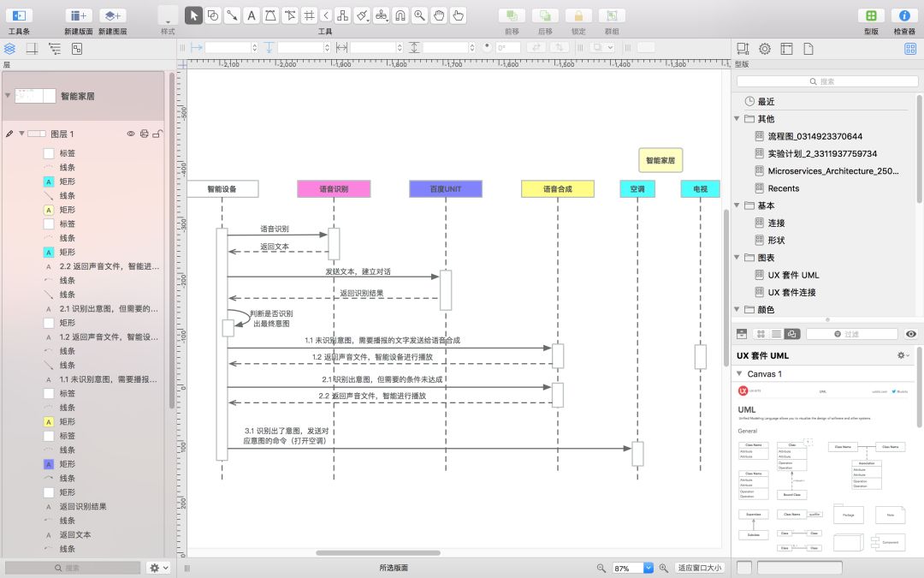This screenshot has height=578, width=924.
Task: Open the object inspector tab
Action: click(743, 49)
